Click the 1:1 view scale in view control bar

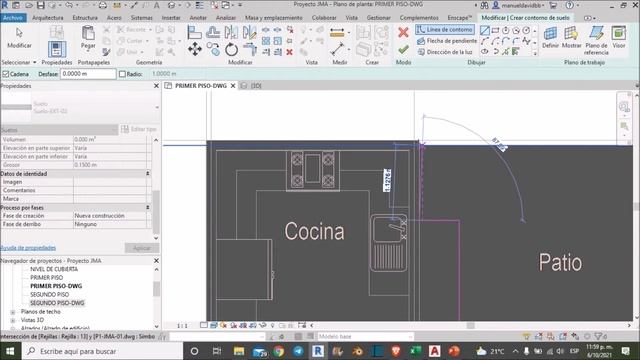tap(182, 326)
